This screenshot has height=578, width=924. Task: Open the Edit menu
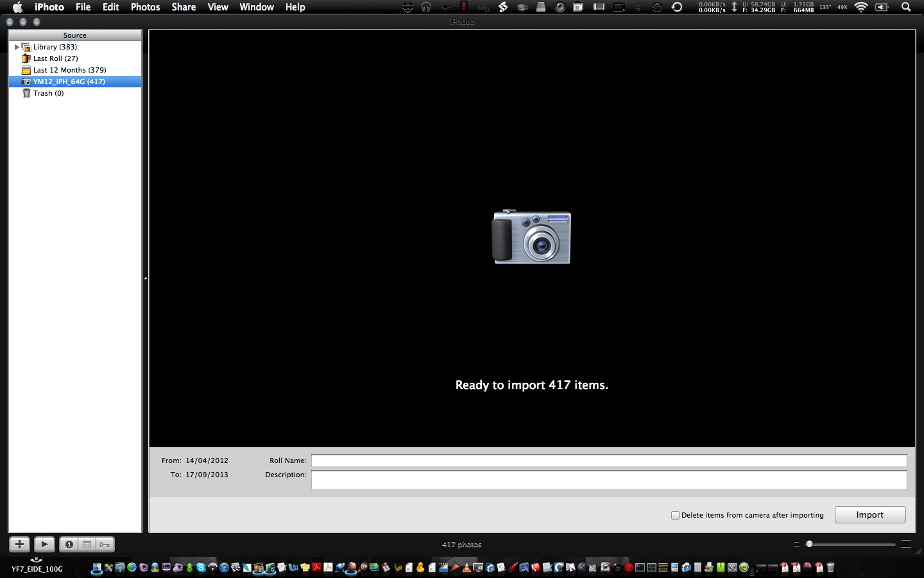tap(111, 7)
